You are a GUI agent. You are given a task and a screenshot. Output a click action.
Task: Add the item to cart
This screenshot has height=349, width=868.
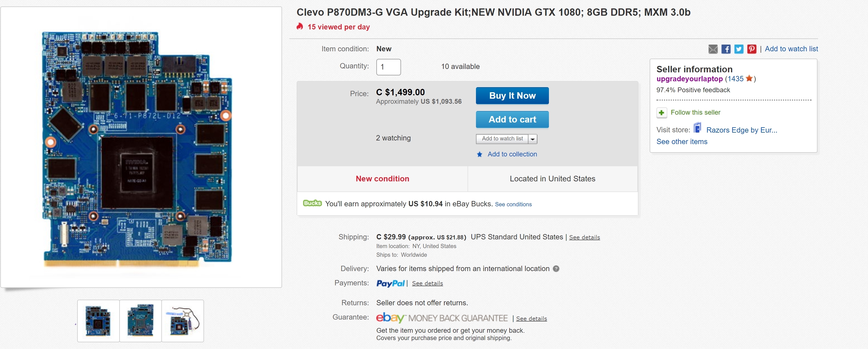(x=512, y=119)
